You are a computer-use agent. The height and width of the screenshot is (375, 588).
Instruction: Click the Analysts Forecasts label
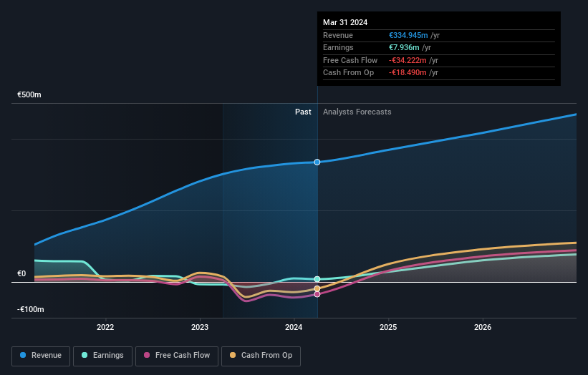(357, 112)
